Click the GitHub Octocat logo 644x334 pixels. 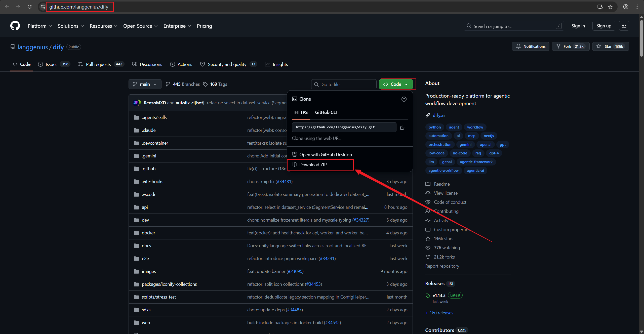pos(15,26)
